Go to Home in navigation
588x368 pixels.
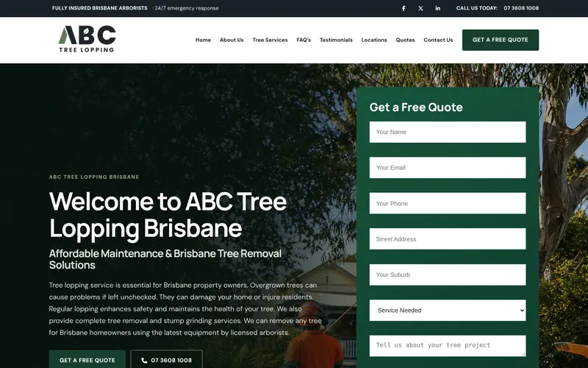[203, 40]
